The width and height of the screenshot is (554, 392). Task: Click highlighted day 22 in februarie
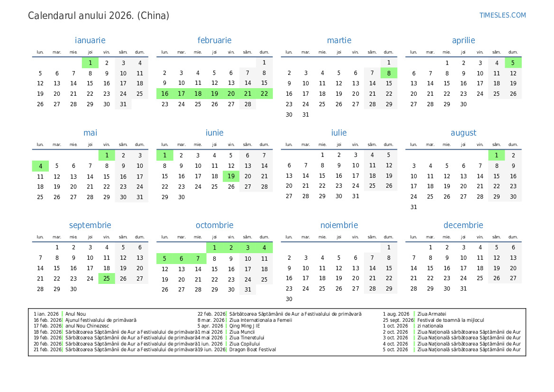coord(264,94)
